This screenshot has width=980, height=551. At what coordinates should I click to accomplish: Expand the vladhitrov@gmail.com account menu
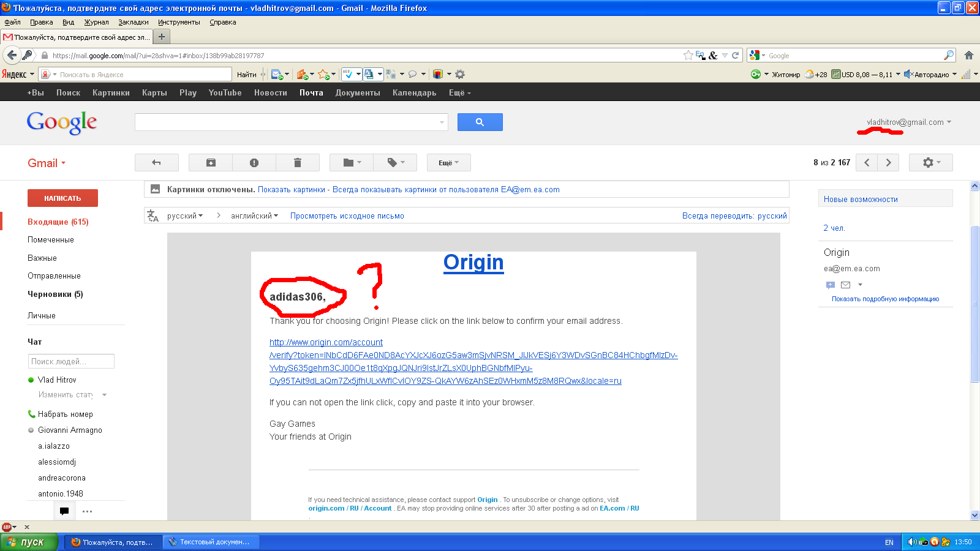[x=909, y=122]
